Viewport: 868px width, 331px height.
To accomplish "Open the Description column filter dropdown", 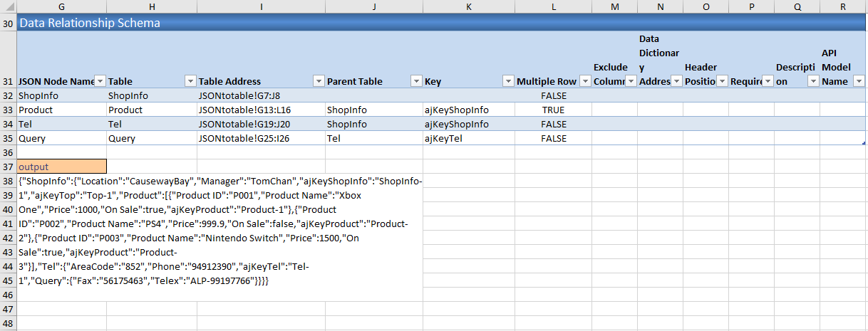I will 812,81.
